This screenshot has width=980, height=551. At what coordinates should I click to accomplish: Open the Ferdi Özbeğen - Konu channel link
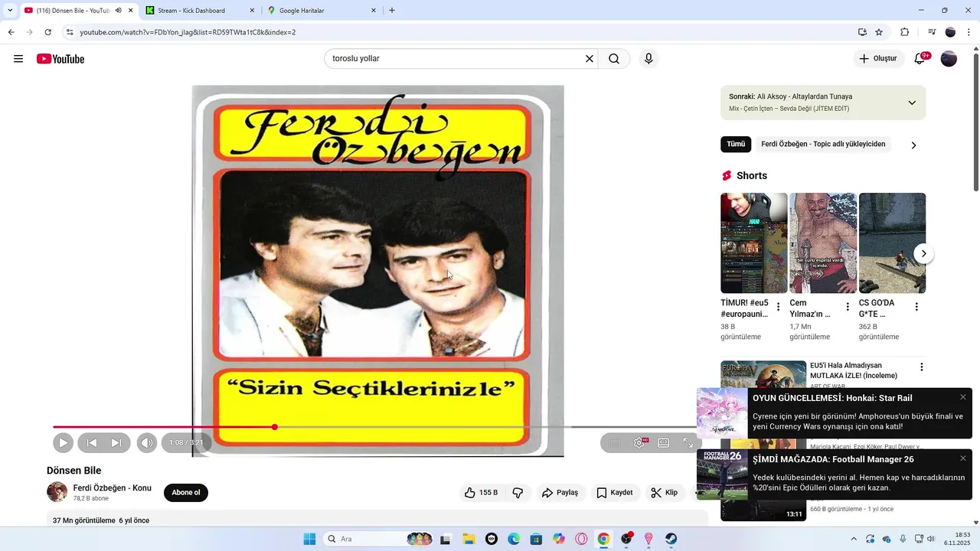pyautogui.click(x=112, y=488)
